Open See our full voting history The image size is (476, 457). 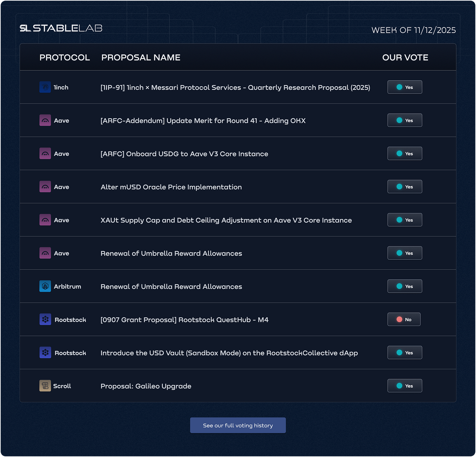pos(238,425)
